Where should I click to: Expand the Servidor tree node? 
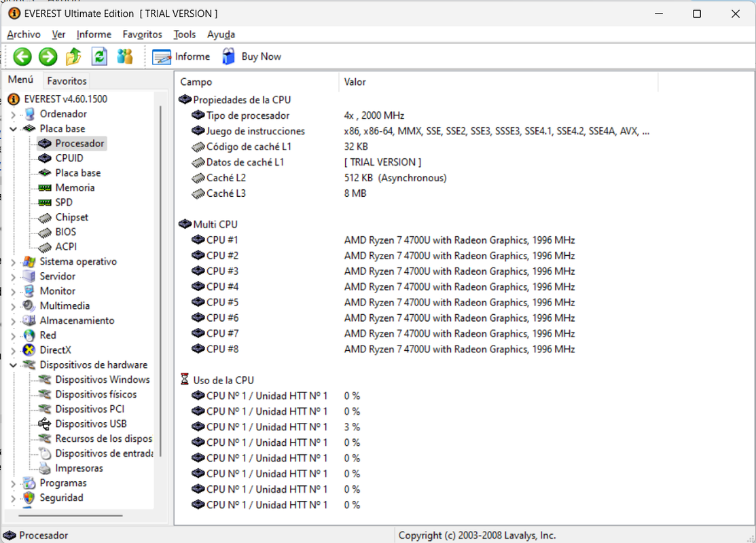click(14, 277)
